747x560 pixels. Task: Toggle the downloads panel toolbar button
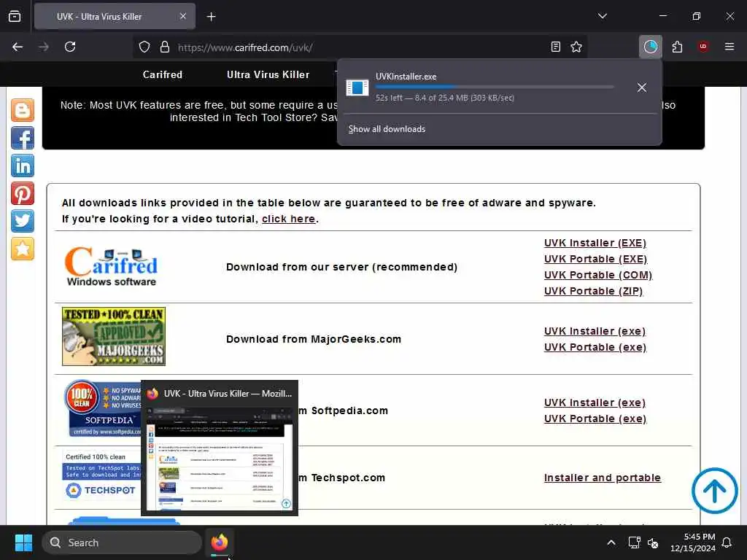click(x=650, y=47)
